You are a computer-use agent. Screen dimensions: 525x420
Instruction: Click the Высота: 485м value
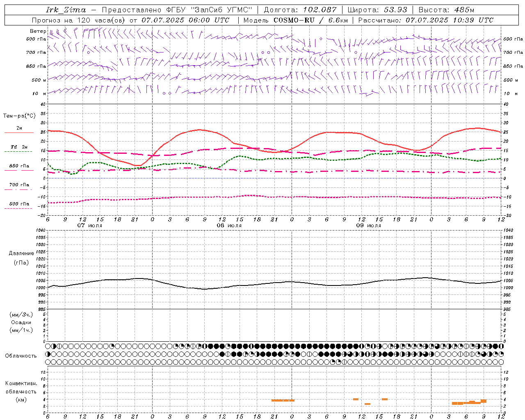pyautogui.click(x=447, y=10)
